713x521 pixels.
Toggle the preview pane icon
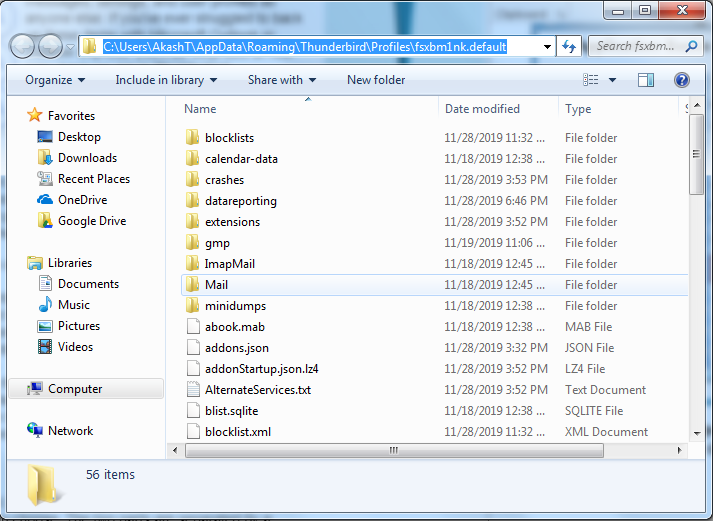tap(645, 80)
